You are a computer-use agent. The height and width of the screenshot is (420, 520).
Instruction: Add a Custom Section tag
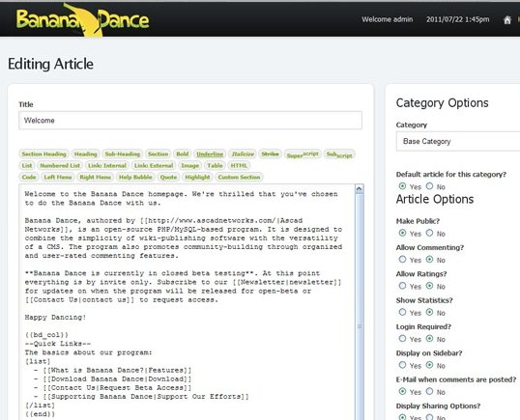[x=239, y=178]
